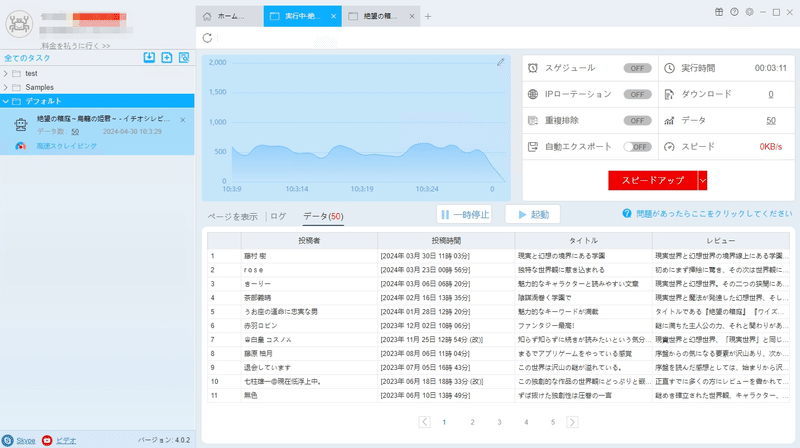Click the refresh icon below the tabs
This screenshot has width=800, height=448.
click(x=207, y=38)
